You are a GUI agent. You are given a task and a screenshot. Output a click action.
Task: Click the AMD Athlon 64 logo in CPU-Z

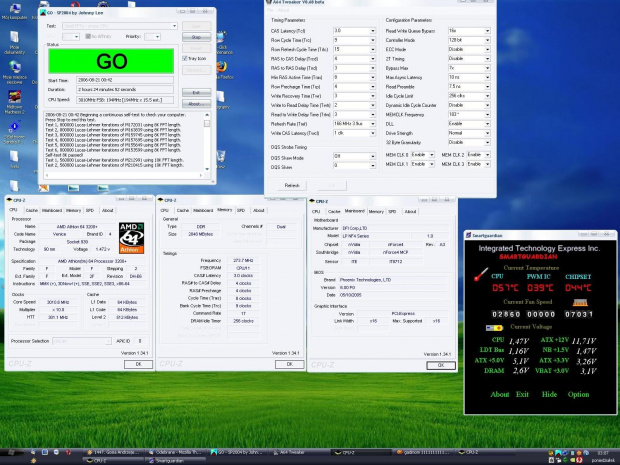pos(131,238)
